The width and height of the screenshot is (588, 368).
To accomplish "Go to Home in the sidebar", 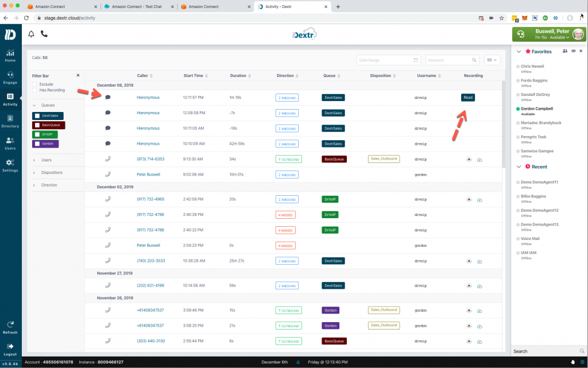I will point(10,56).
